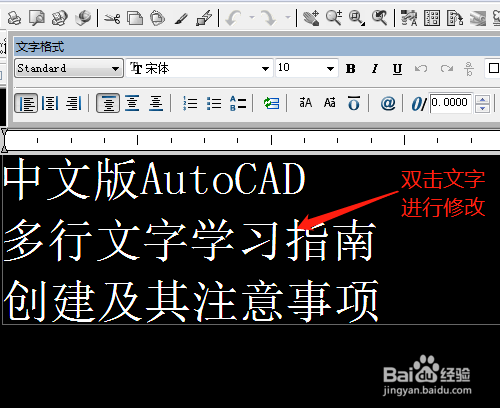Expand main toolbar Redo history dropdown
The width and height of the screenshot is (500, 408).
288,17
